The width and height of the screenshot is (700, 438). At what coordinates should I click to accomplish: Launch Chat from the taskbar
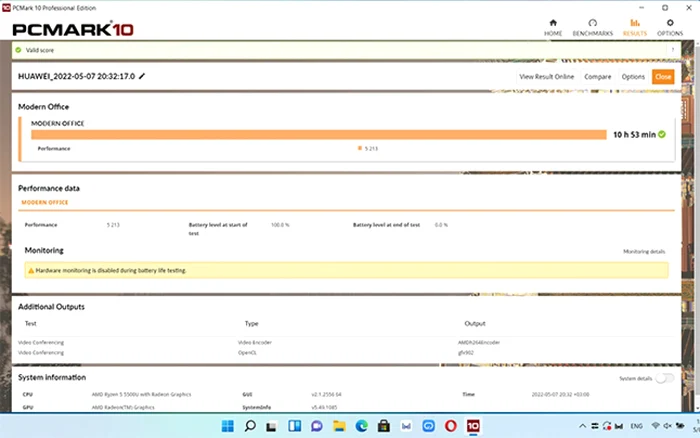pos(317,426)
